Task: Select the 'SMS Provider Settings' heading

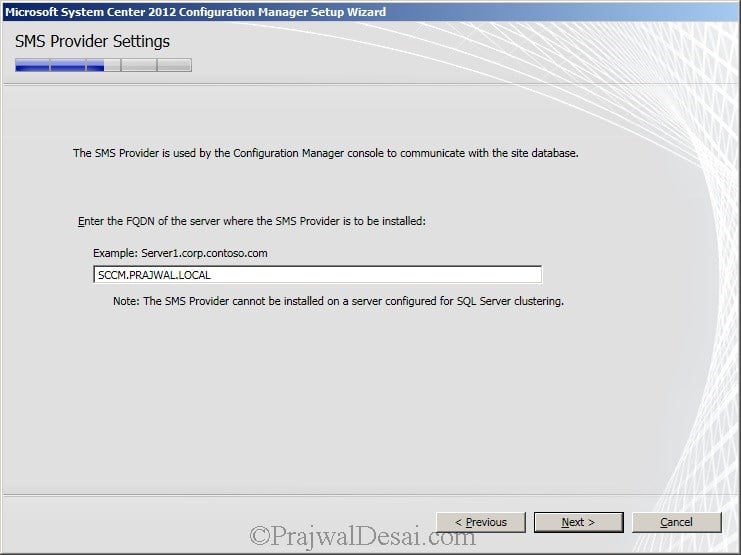Action: (92, 41)
